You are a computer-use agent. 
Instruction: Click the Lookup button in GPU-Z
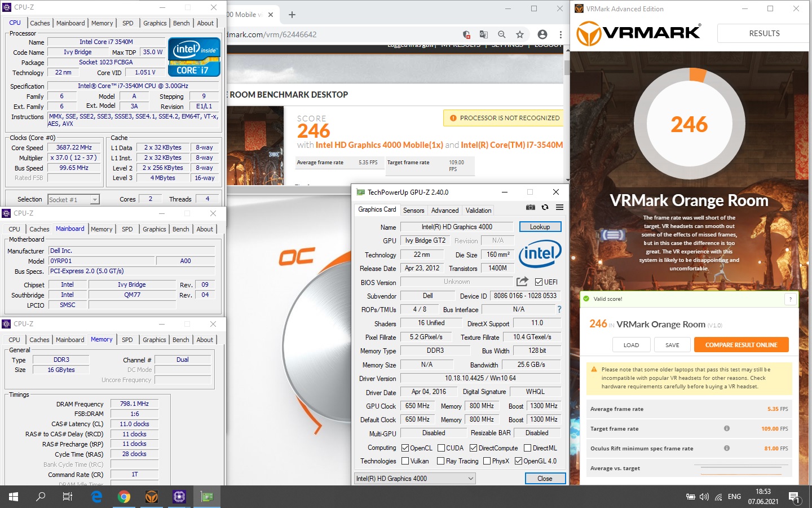tap(540, 227)
